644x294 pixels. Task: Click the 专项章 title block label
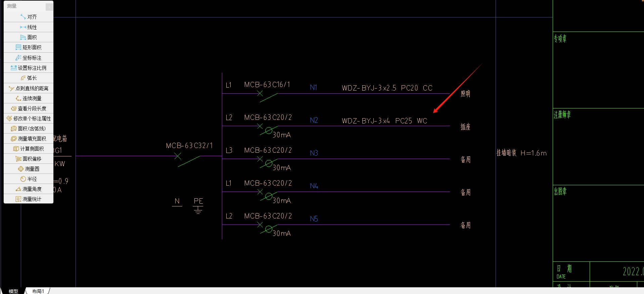560,39
